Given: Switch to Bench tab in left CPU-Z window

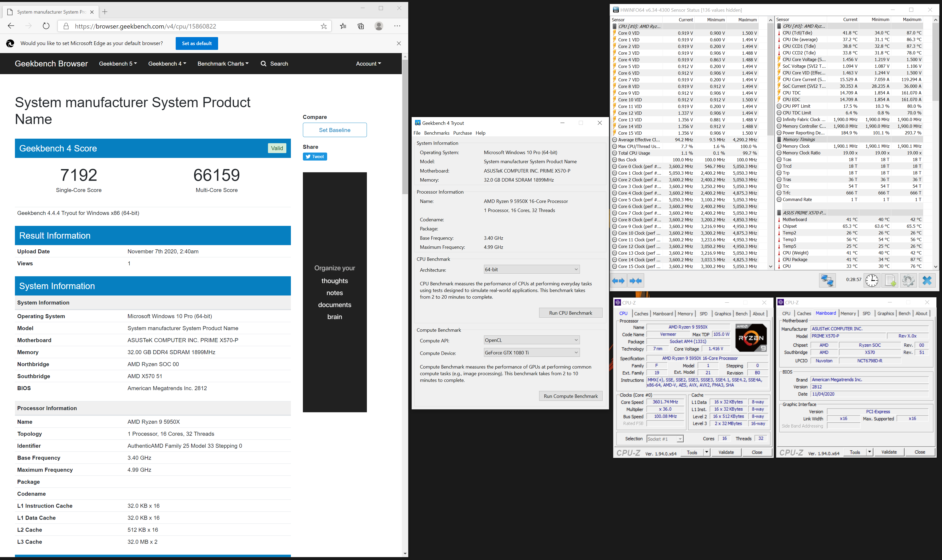Looking at the screenshot, I should tap(741, 314).
